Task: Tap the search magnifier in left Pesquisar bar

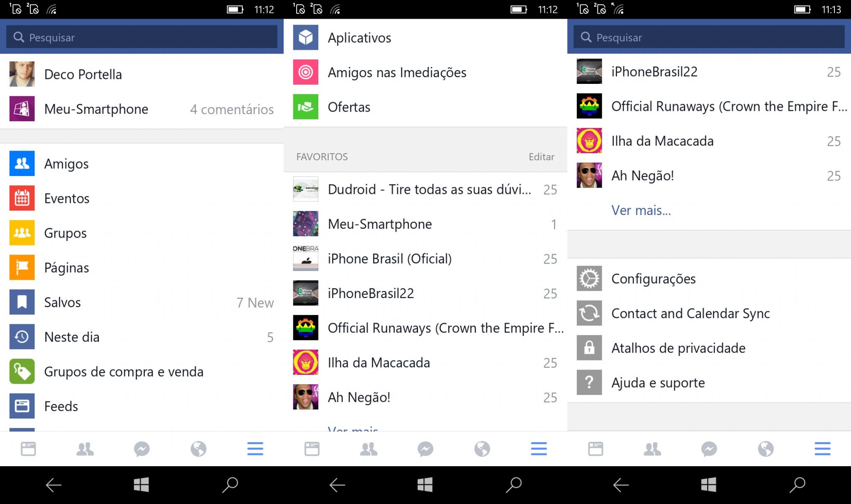Action: point(19,37)
